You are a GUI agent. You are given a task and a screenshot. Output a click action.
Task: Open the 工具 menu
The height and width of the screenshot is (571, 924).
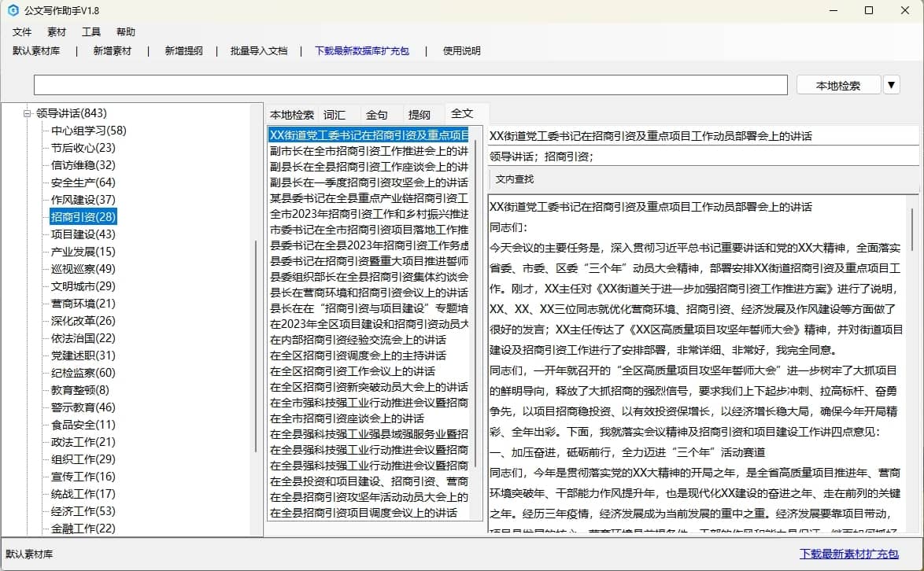tap(91, 32)
